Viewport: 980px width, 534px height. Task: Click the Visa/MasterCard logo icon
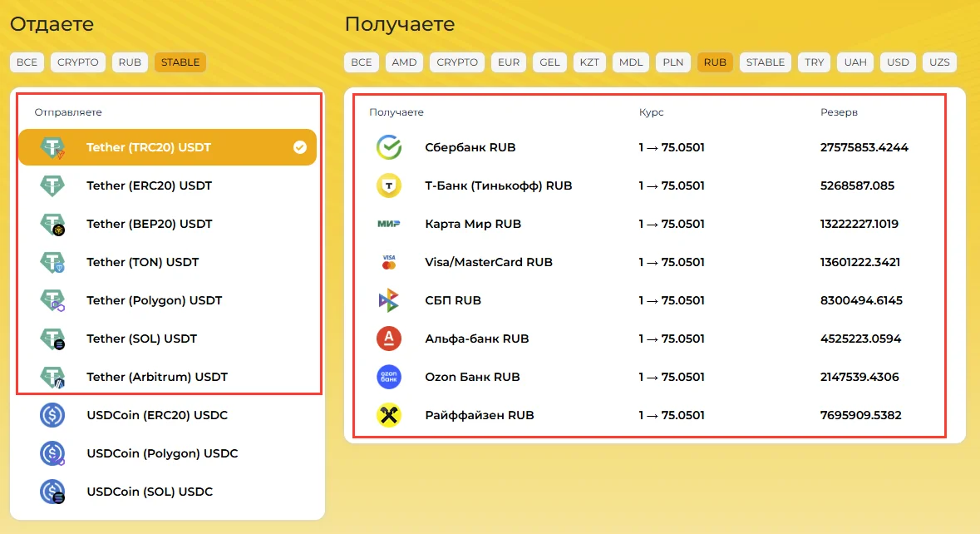[x=389, y=262]
